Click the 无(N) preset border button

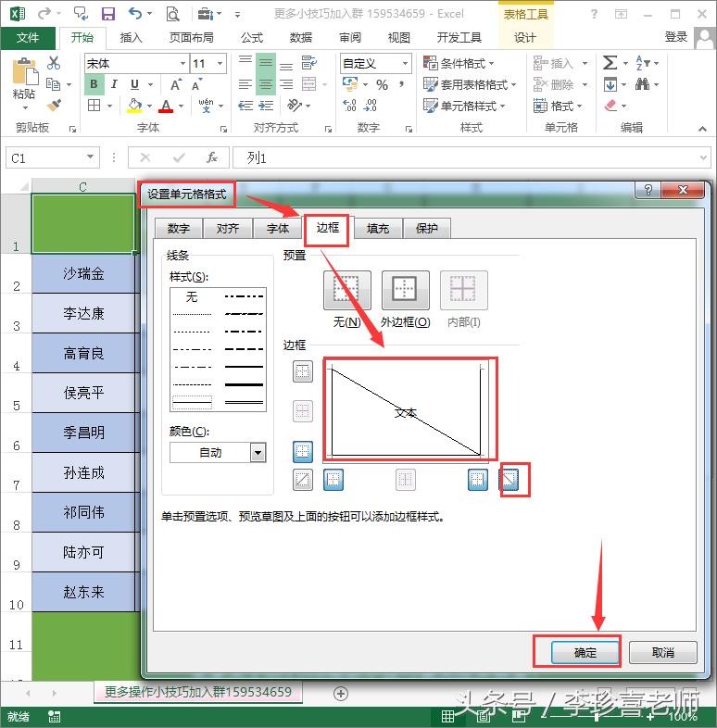pyautogui.click(x=347, y=290)
